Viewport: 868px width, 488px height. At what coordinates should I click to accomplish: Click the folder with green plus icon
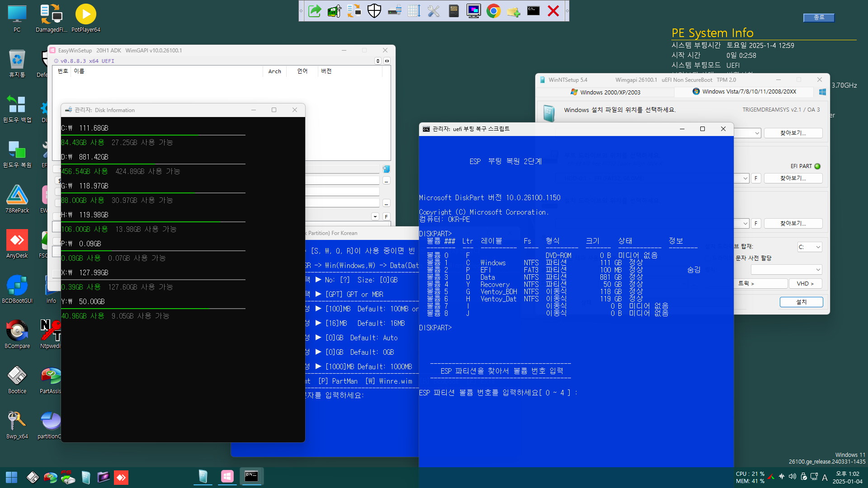[514, 11]
